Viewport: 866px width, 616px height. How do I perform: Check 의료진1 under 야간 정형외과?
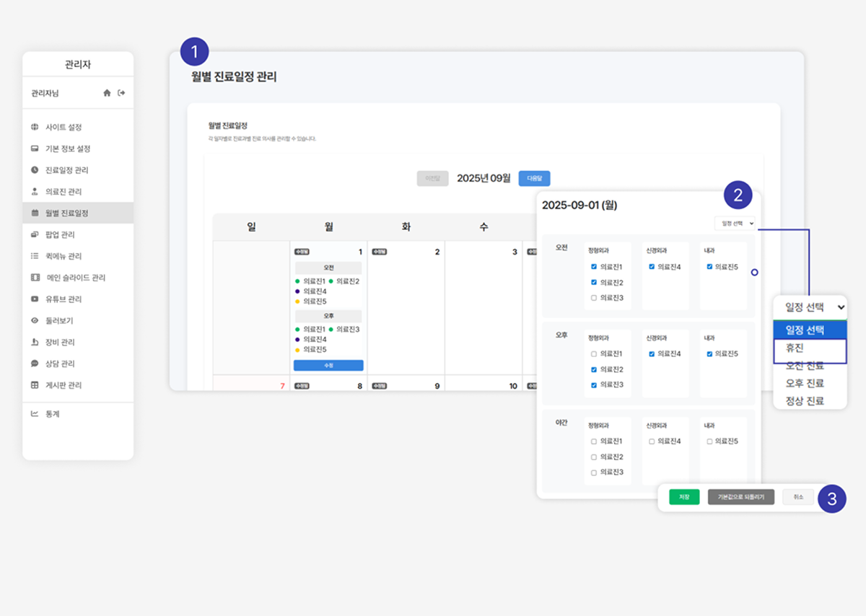point(594,441)
